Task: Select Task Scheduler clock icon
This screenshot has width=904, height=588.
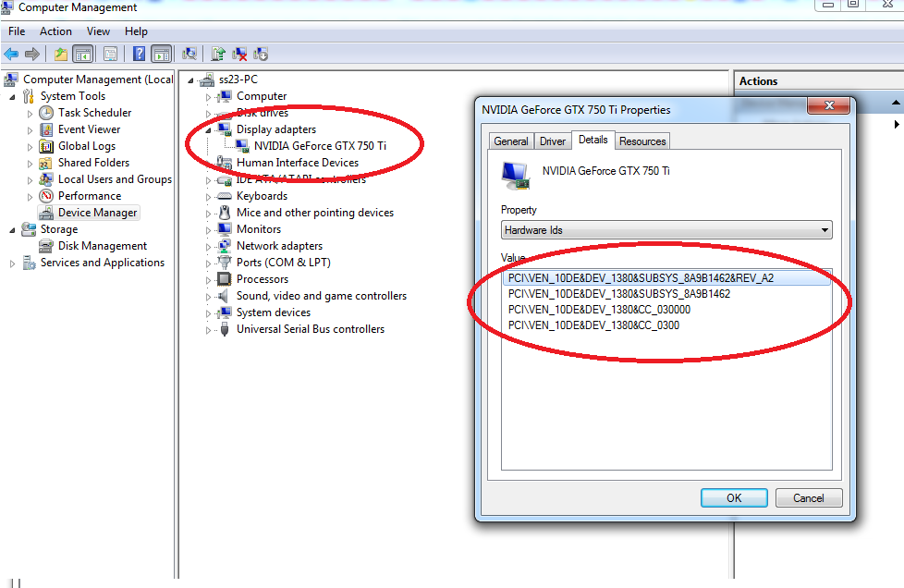Action: (46, 113)
